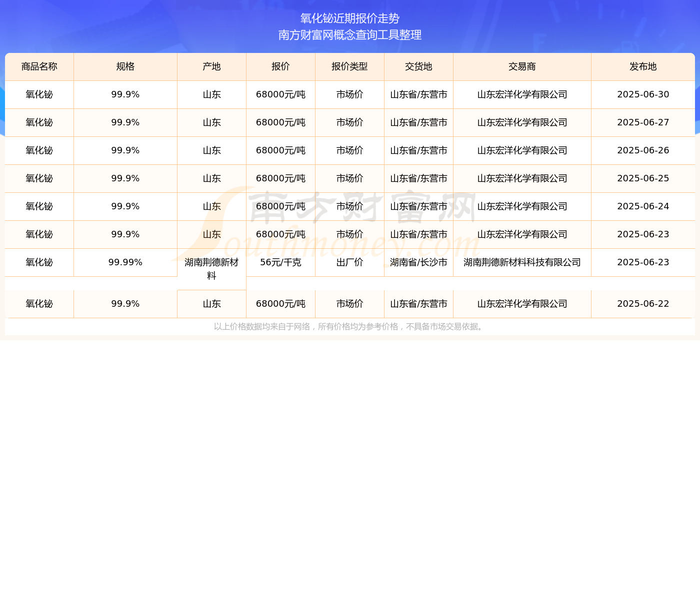Select date cell 2025-06-24
The width and height of the screenshot is (700, 602).
click(x=643, y=206)
